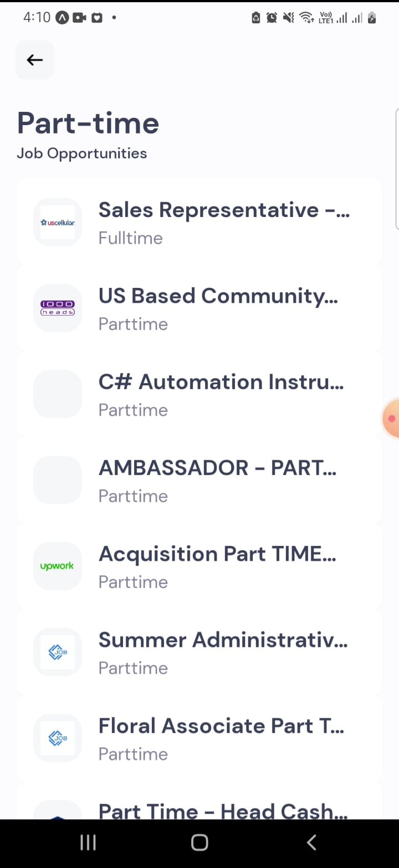The height and width of the screenshot is (868, 399).
Task: Tap the camera recording icon near the clock
Action: pyautogui.click(x=78, y=17)
